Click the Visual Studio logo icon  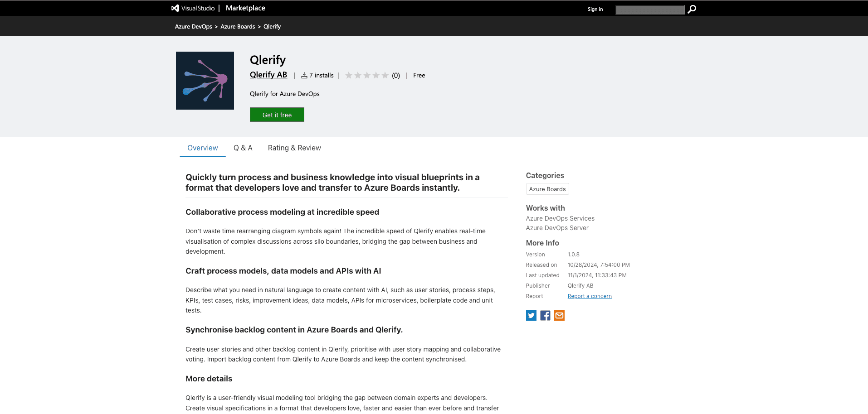tap(174, 8)
